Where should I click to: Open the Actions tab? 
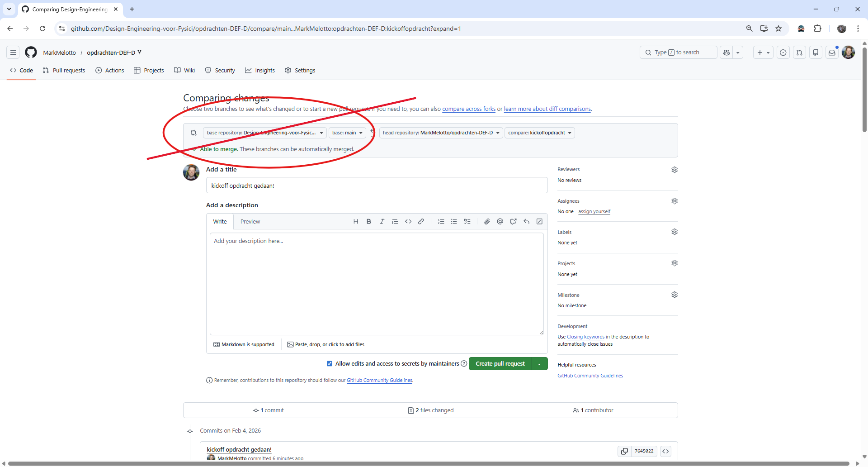110,70
